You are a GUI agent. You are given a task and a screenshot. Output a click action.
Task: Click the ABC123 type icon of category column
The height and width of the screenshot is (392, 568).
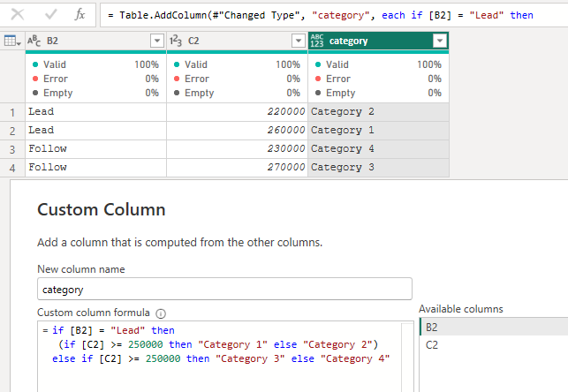pyautogui.click(x=317, y=41)
